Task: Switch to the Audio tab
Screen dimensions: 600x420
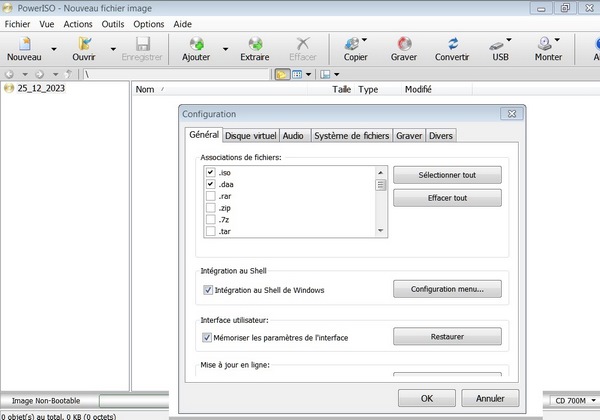Action: click(293, 136)
